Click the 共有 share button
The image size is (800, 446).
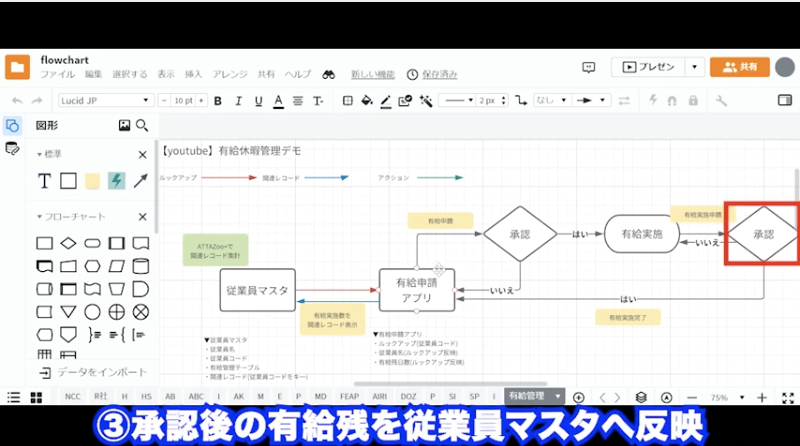click(x=740, y=66)
